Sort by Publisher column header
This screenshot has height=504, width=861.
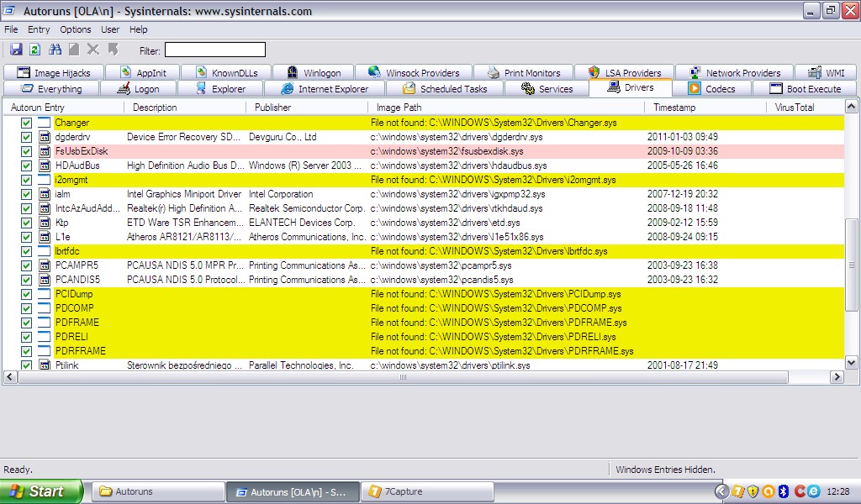(306, 108)
